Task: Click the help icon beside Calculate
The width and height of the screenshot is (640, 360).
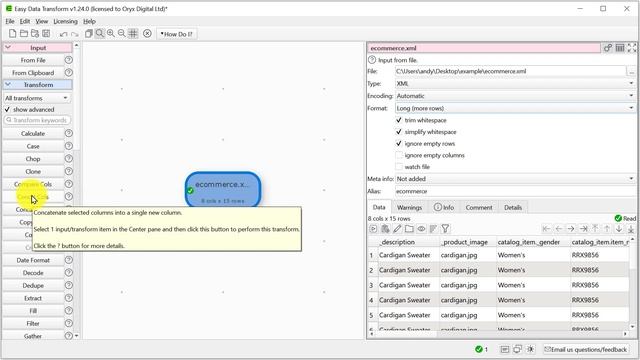Action: click(69, 133)
